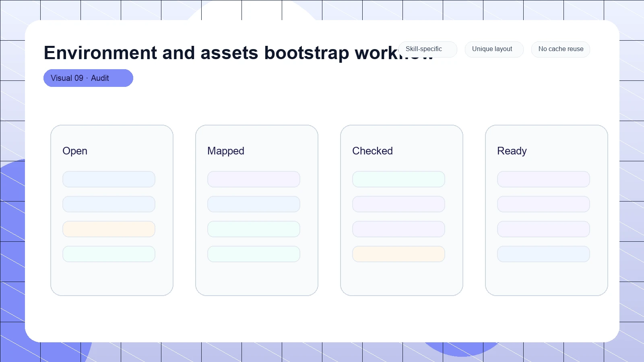
Task: Click the Checked column heading
Action: pyautogui.click(x=372, y=151)
